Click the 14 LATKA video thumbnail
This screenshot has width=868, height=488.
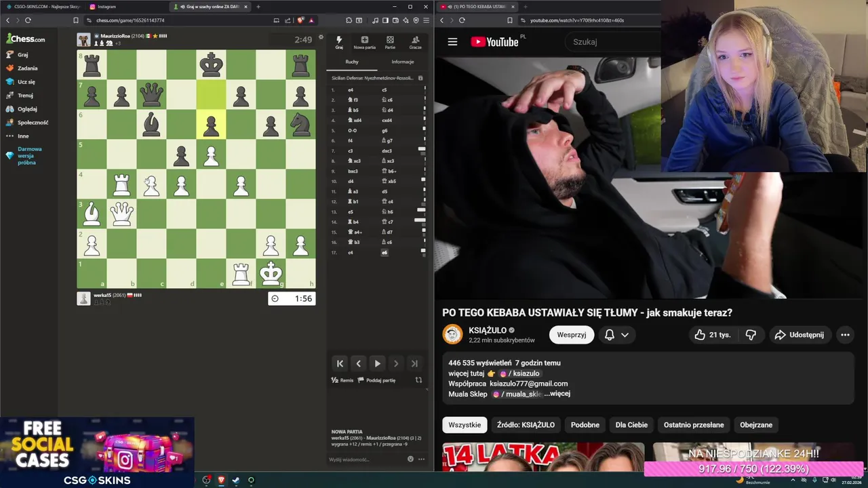[543, 457]
